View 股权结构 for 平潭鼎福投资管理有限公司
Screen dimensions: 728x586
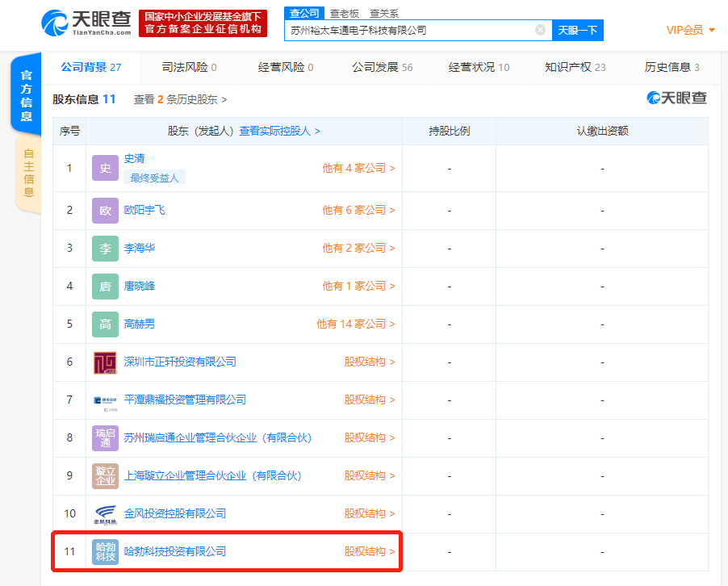[x=370, y=400]
